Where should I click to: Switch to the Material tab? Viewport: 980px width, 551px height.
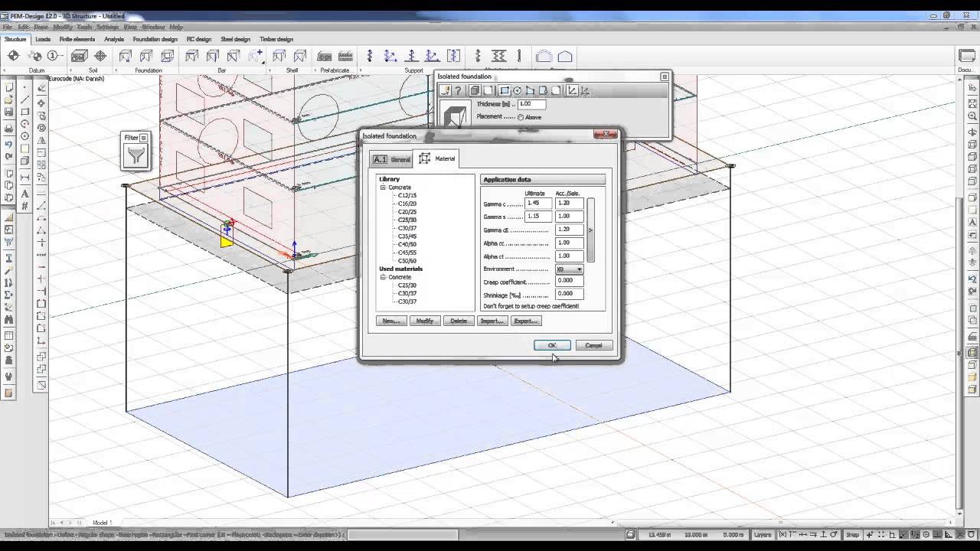tap(437, 158)
